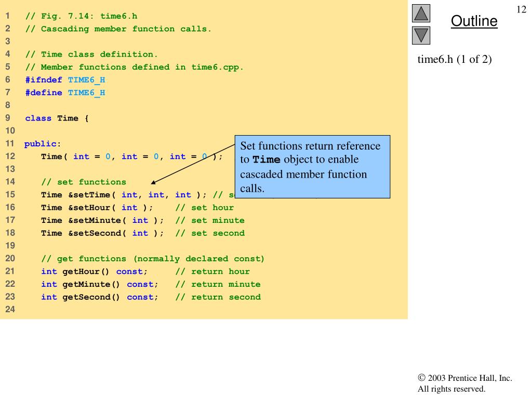Select the '&setMinute' declaration

[102, 220]
